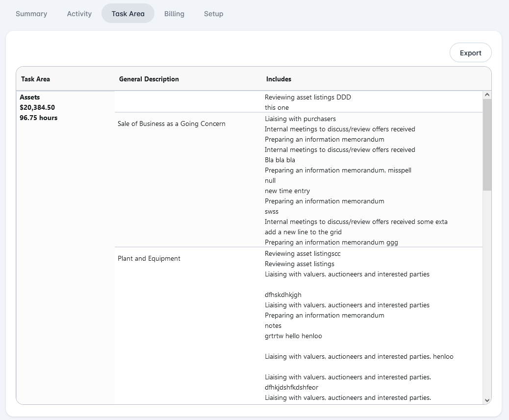Select the 'Reviewing asset listings DDD' entry
This screenshot has height=420, width=509.
pyautogui.click(x=307, y=97)
